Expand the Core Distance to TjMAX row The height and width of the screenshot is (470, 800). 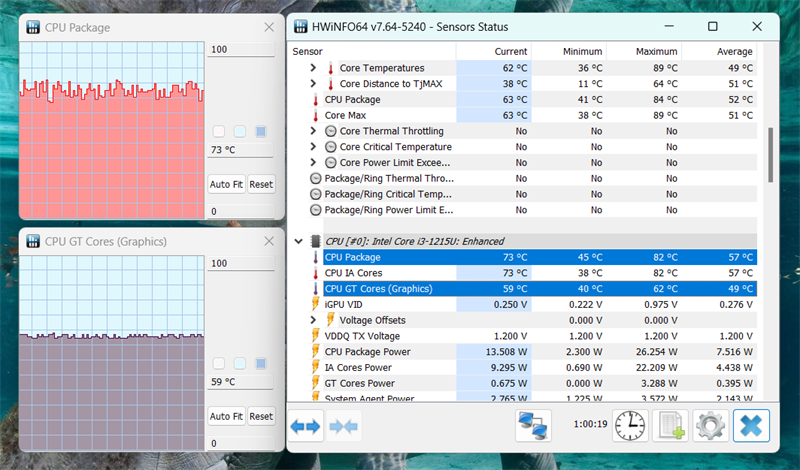coord(313,84)
